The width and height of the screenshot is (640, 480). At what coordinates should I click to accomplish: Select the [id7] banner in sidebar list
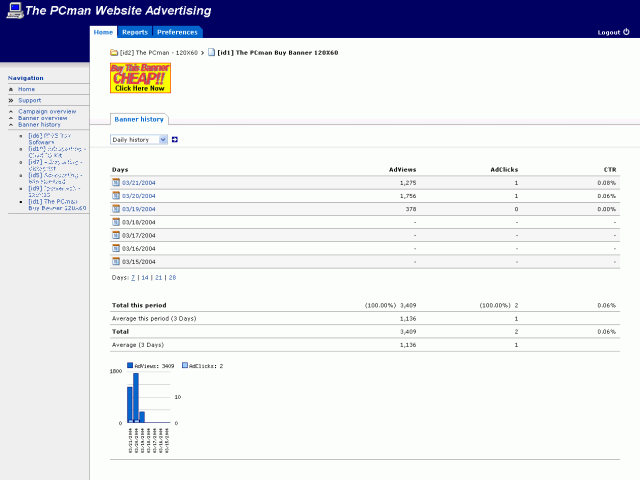[55, 165]
